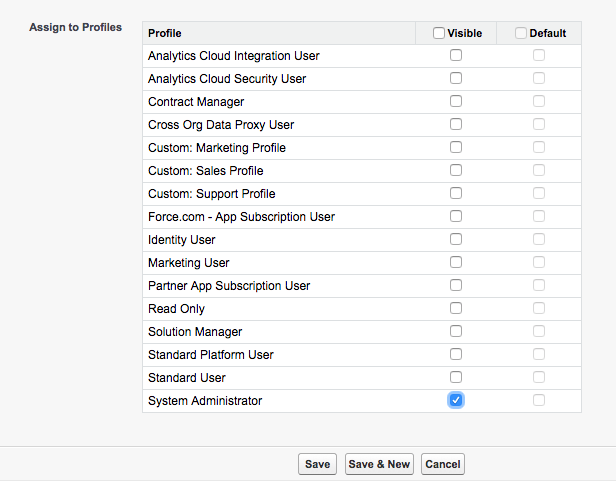Viewport: 616px width, 498px height.
Task: Check Default for System Administrator
Action: pos(539,400)
